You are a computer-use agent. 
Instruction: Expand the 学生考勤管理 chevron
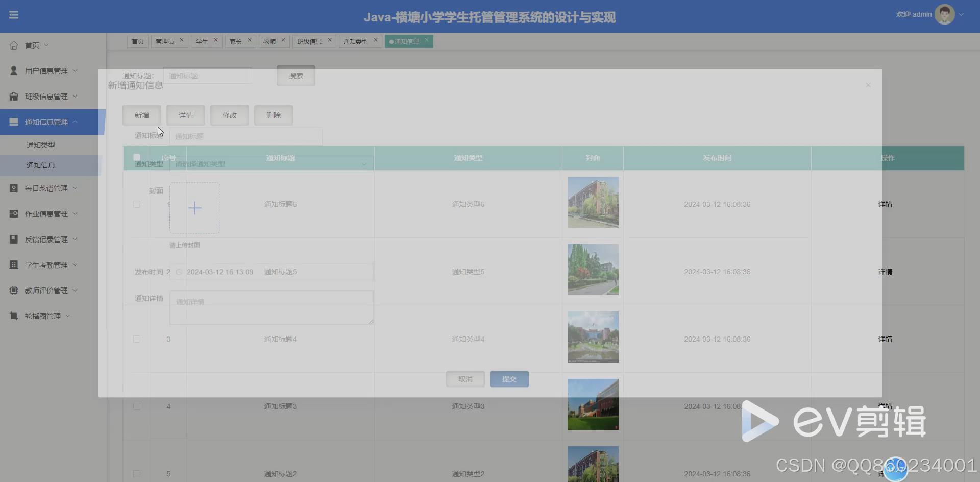point(75,264)
